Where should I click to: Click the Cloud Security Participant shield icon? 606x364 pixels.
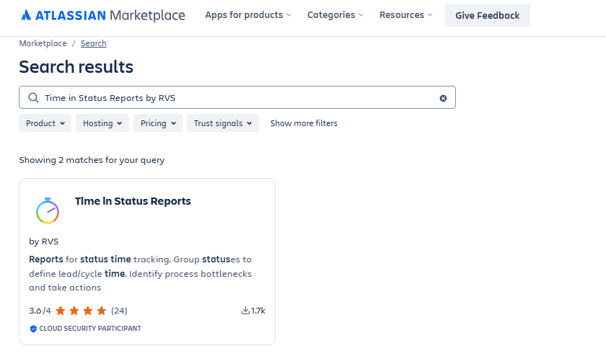pos(33,329)
